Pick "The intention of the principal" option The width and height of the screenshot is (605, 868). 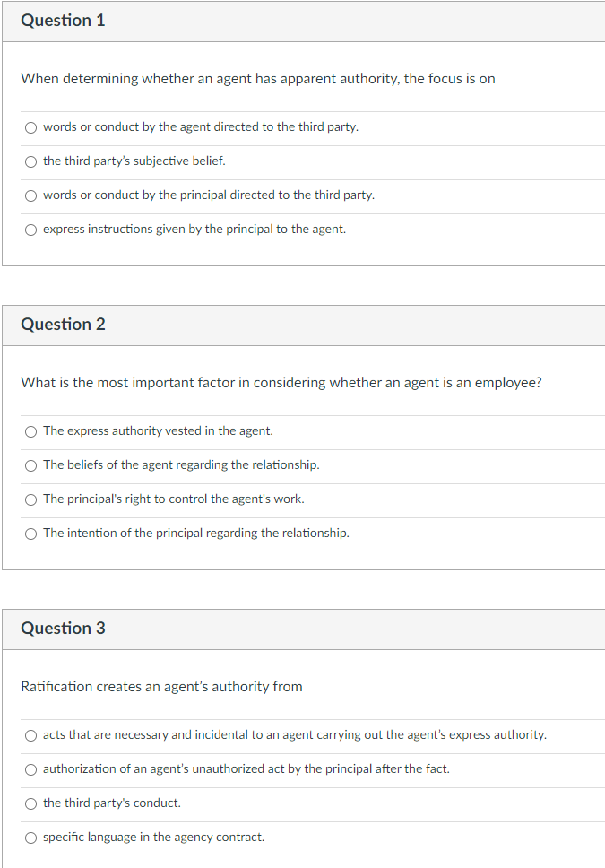click(x=30, y=533)
